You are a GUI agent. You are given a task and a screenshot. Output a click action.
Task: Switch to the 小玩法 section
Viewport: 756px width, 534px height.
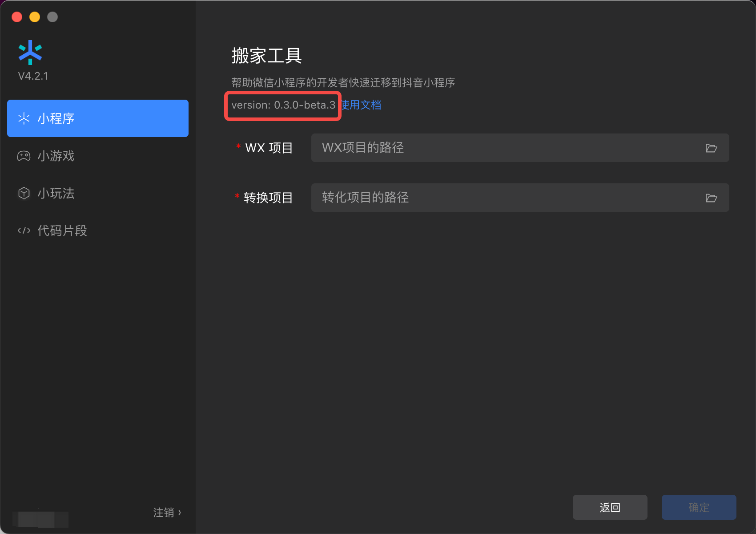[98, 193]
